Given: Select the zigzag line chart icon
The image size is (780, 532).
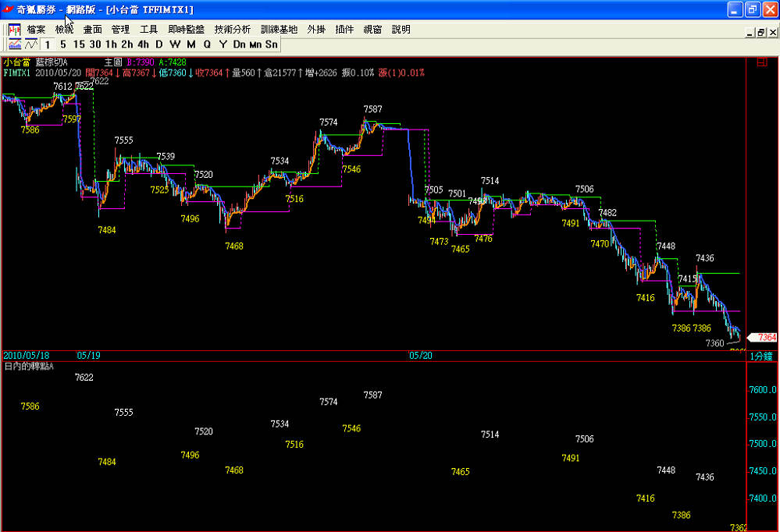Looking at the screenshot, I should pos(31,44).
